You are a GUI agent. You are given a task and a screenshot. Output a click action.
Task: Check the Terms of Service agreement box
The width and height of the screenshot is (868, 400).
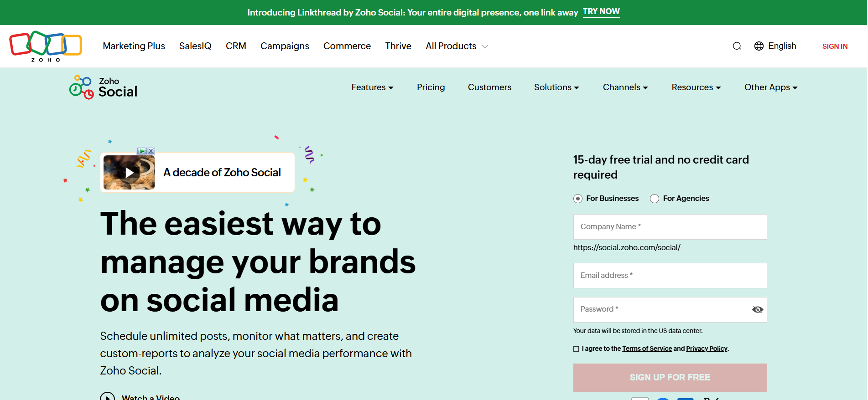point(576,349)
